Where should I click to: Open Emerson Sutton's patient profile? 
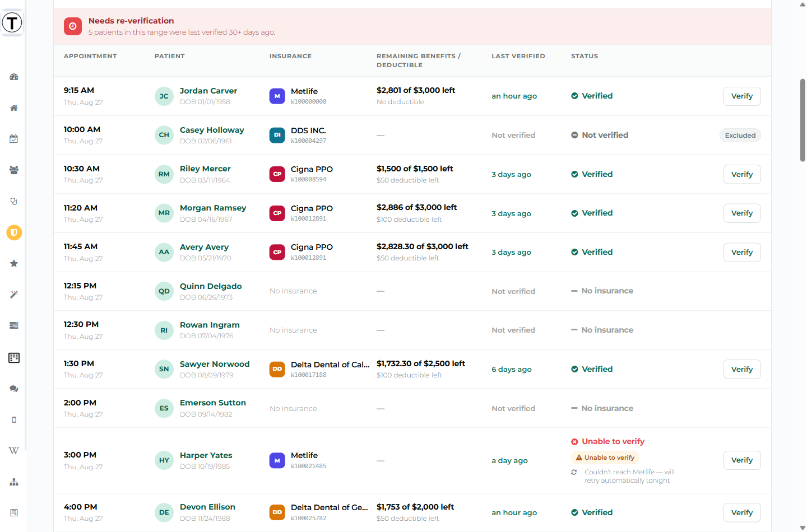pyautogui.click(x=213, y=403)
